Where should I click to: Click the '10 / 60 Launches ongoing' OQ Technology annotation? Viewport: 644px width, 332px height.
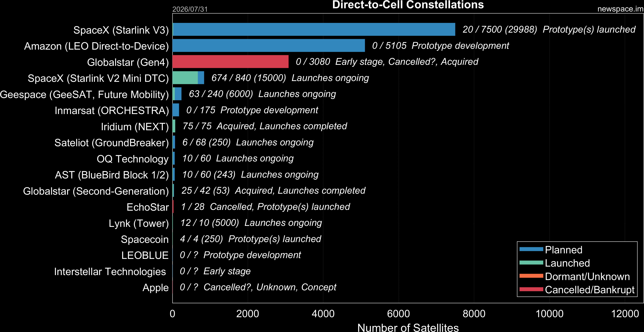(x=238, y=158)
